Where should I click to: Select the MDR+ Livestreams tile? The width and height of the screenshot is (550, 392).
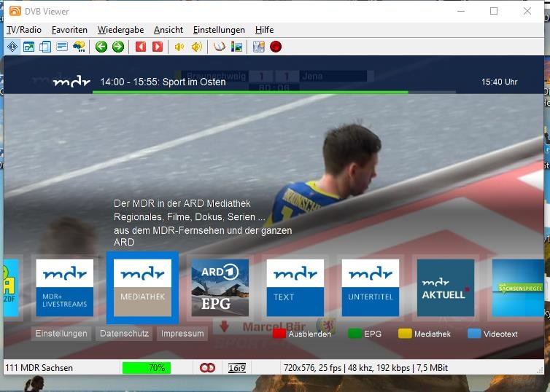[64, 288]
